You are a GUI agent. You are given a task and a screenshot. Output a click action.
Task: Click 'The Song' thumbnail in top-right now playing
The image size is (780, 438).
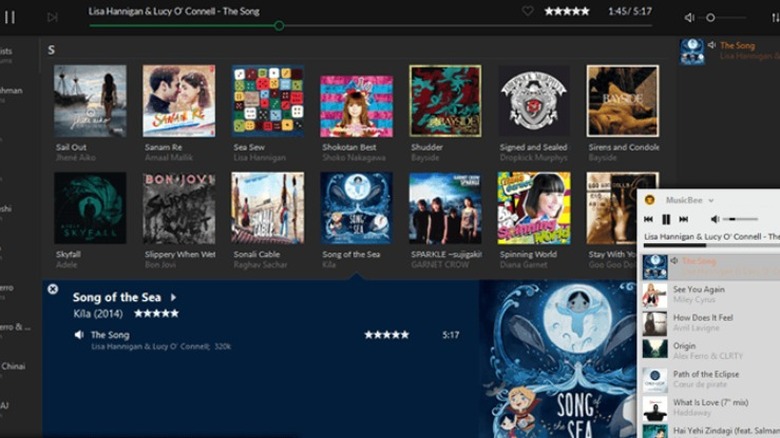coord(692,51)
